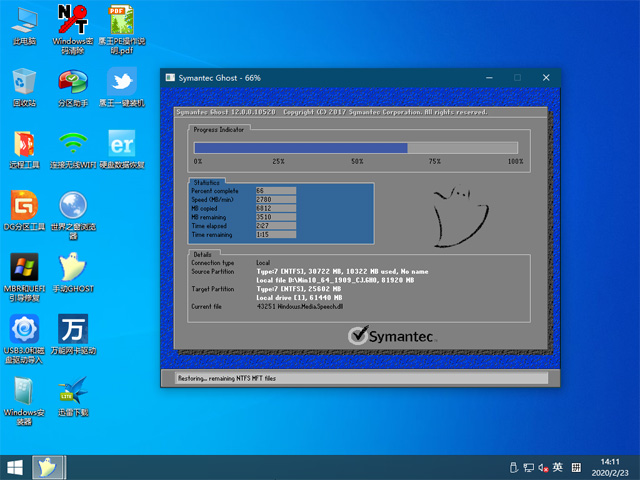The image size is (640, 480).
Task: Open USB3.0和磁盘驱动导入 icon
Action: pos(24,340)
